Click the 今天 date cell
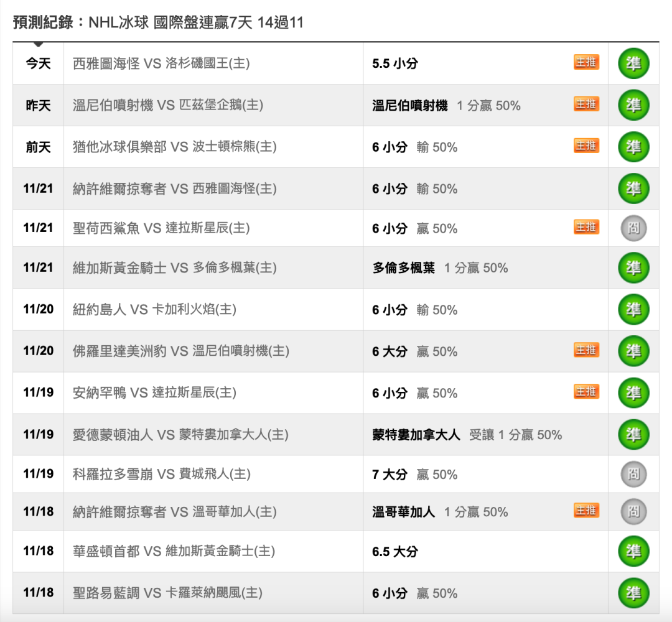Screen dimensions: 672x622 38,63
